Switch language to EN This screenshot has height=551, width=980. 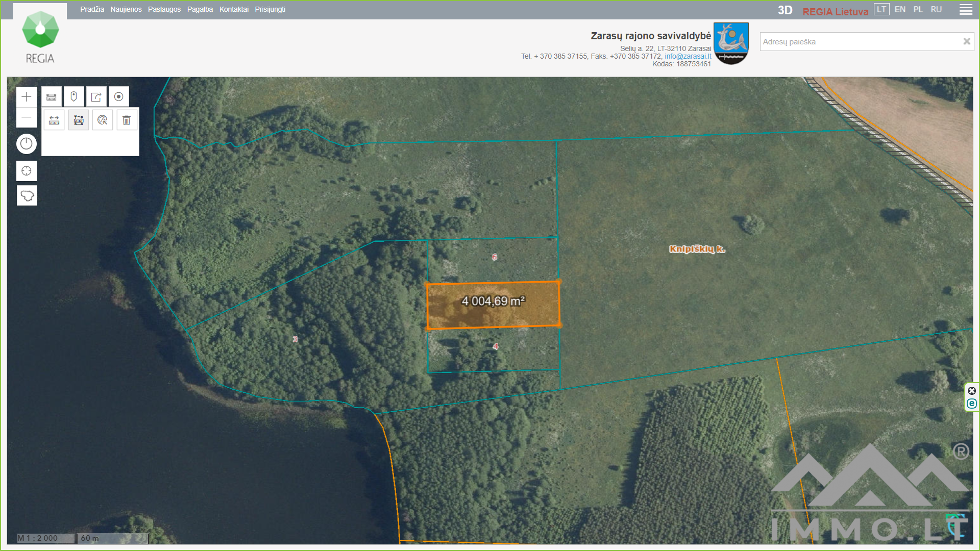click(900, 9)
